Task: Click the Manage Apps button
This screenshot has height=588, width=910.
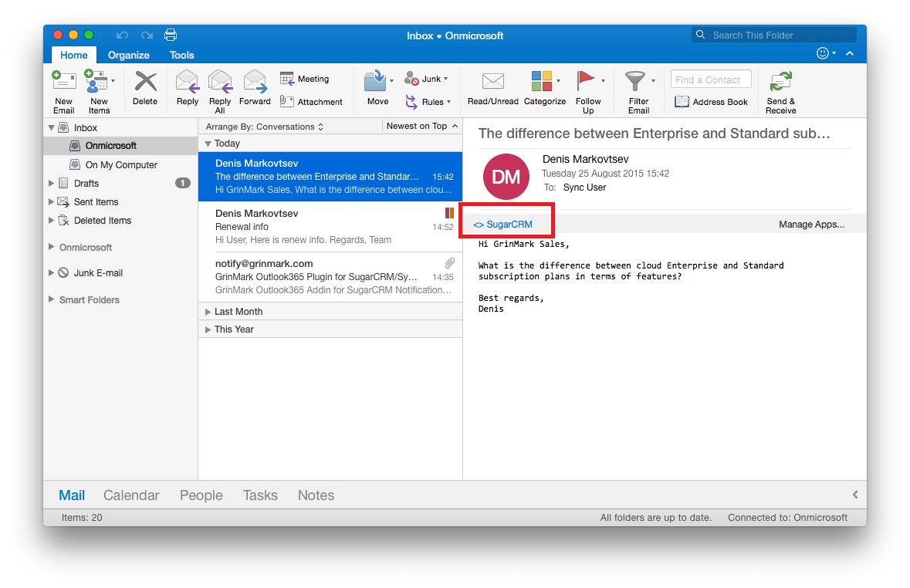Action: [x=811, y=225]
